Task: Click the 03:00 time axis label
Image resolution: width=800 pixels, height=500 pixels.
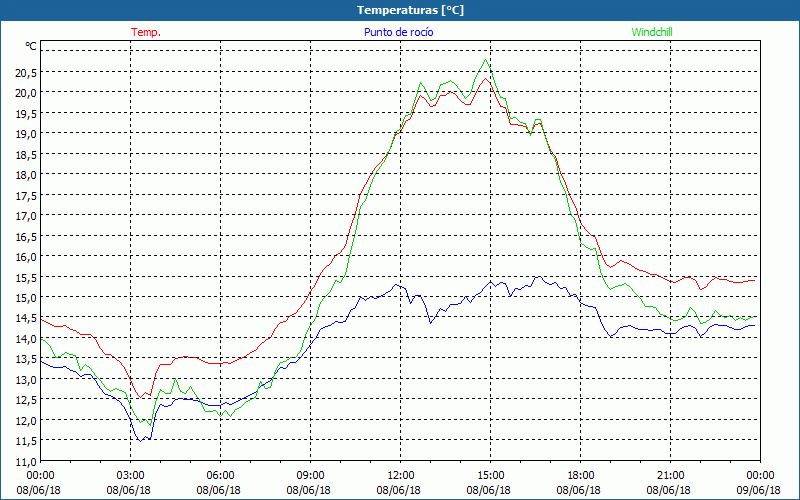Action: click(131, 476)
